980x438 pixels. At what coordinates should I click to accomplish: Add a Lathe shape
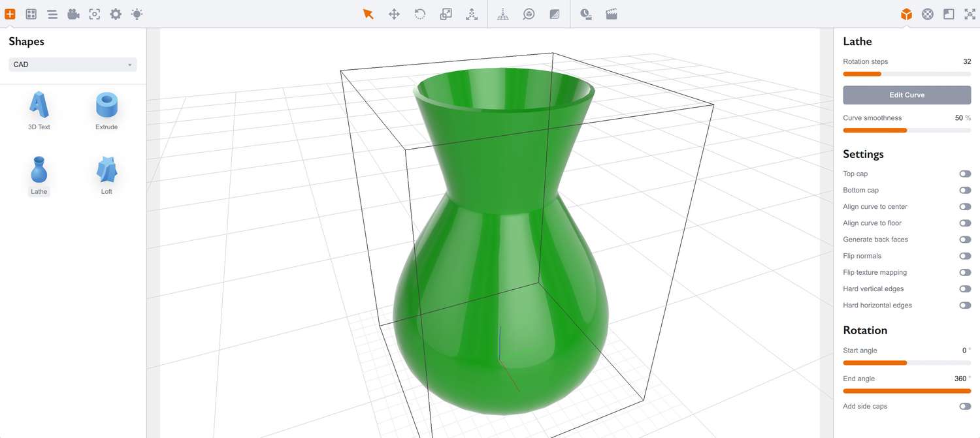pos(39,176)
